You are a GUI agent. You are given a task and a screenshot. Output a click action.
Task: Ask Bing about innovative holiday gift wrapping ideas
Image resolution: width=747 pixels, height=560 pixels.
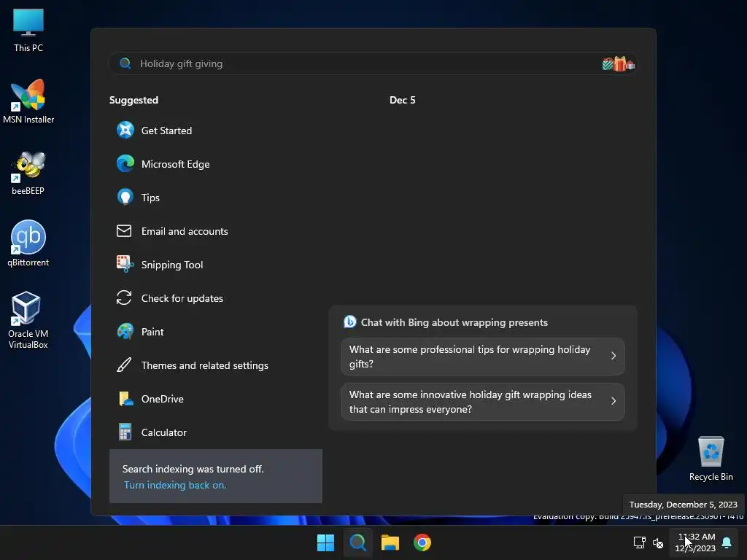(x=483, y=402)
